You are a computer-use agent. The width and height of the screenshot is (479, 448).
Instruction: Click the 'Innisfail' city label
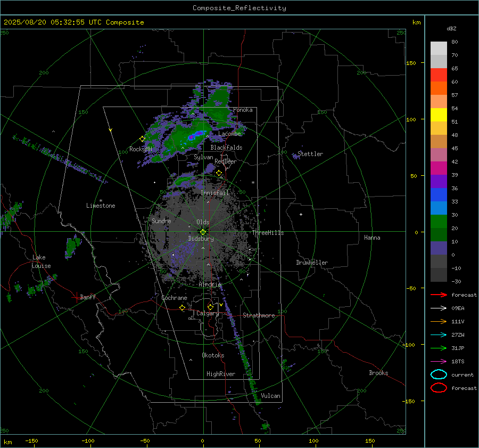pyautogui.click(x=215, y=193)
